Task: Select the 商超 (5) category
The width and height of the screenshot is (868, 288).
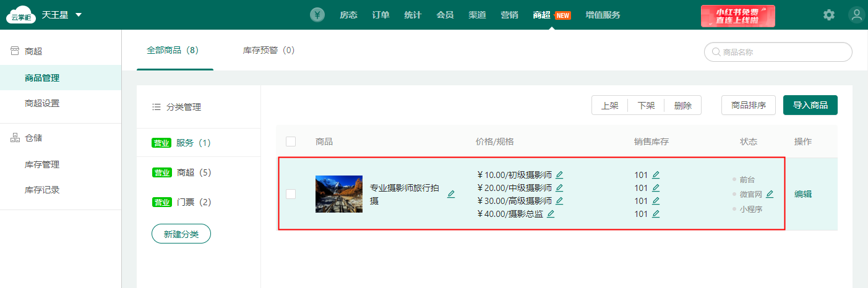Action: click(x=193, y=172)
